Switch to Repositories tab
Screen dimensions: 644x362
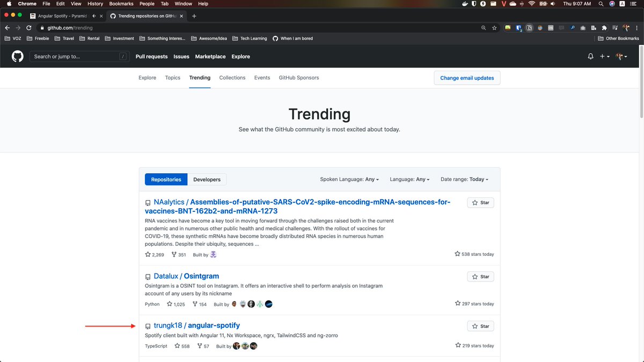166,179
